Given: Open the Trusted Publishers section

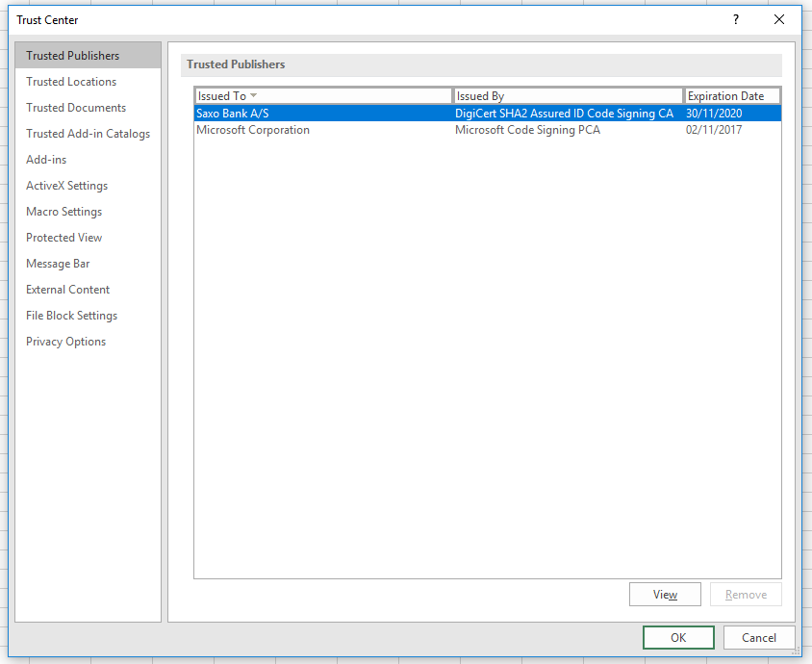Looking at the screenshot, I should pyautogui.click(x=73, y=56).
